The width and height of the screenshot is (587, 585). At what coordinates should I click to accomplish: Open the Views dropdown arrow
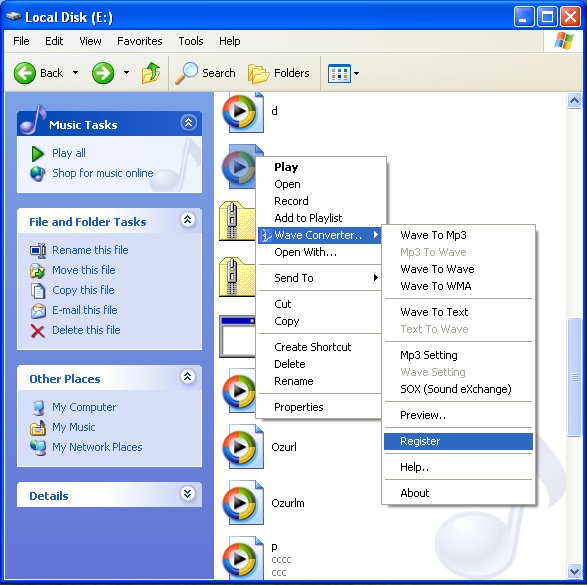click(x=356, y=73)
